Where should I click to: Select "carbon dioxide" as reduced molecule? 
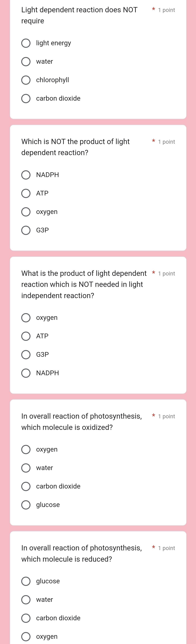coord(26,618)
